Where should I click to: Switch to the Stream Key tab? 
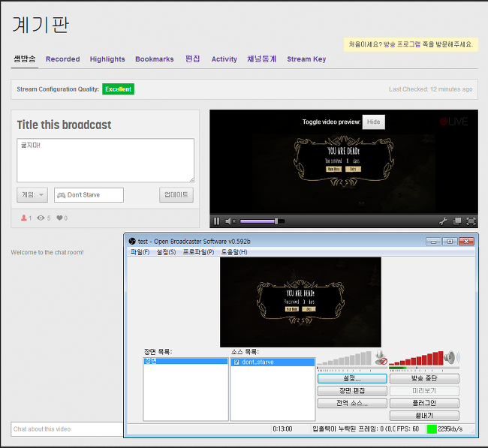(x=306, y=59)
